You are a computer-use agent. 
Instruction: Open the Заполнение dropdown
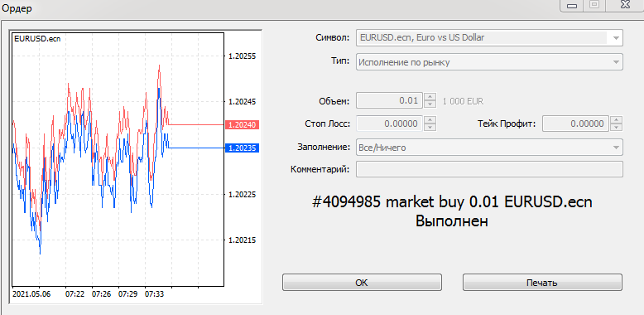click(x=616, y=148)
